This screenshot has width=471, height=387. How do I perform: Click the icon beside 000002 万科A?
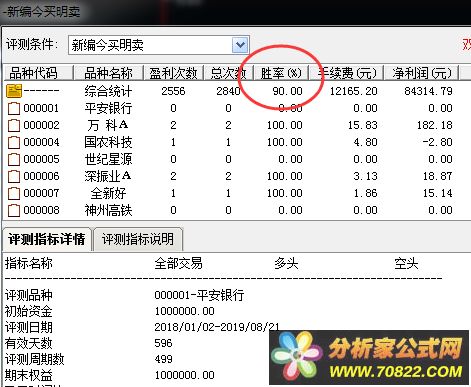coord(14,125)
